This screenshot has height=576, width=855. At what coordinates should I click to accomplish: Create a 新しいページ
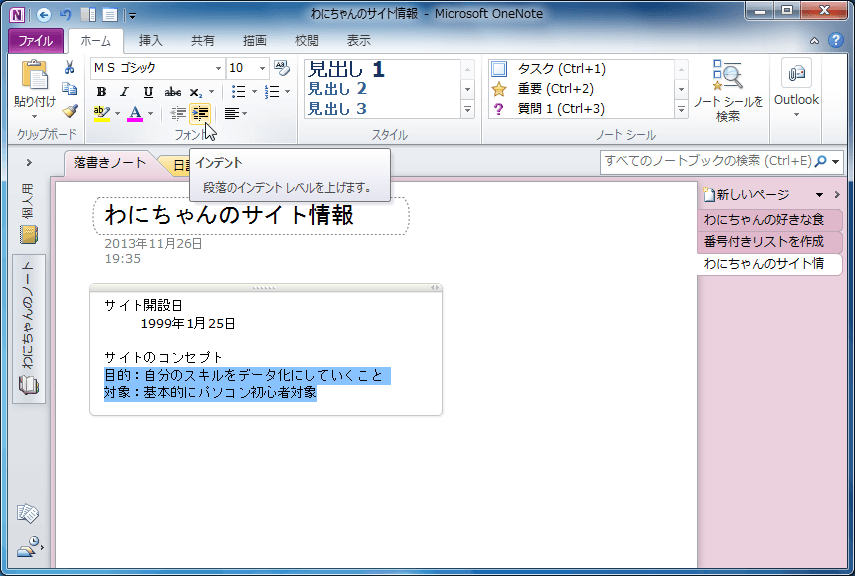pyautogui.click(x=746, y=195)
